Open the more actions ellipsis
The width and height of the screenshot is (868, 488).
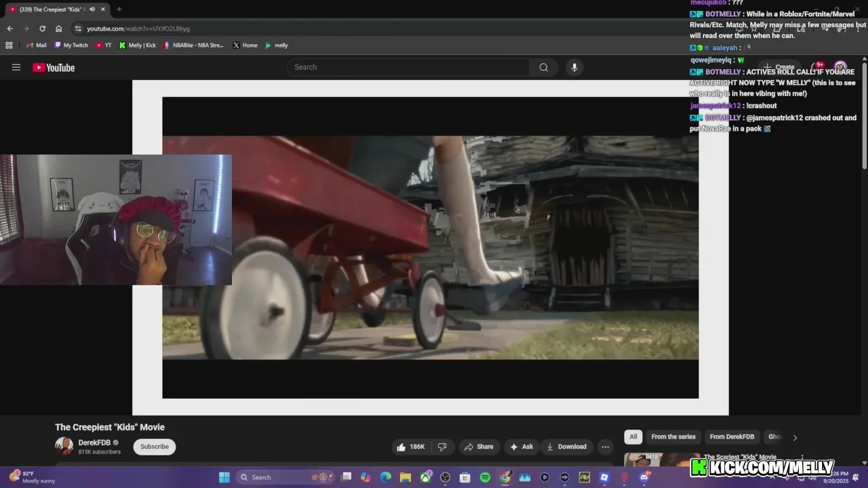(605, 447)
